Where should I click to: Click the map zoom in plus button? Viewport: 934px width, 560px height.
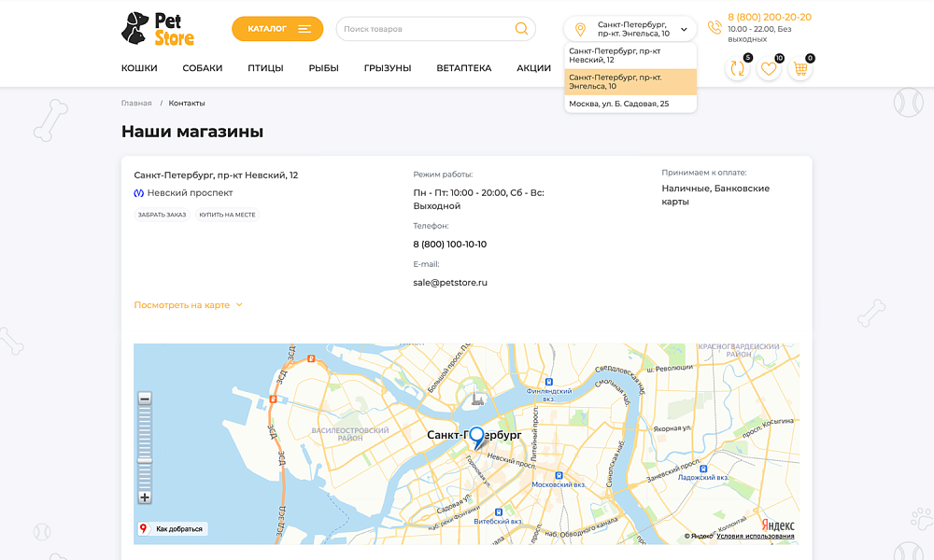[145, 497]
